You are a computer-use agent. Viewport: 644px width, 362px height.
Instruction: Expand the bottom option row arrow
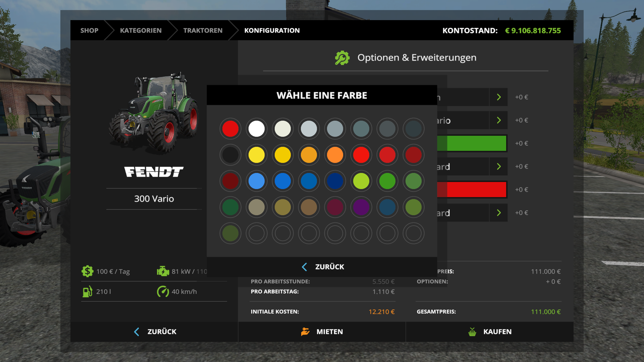click(x=499, y=213)
